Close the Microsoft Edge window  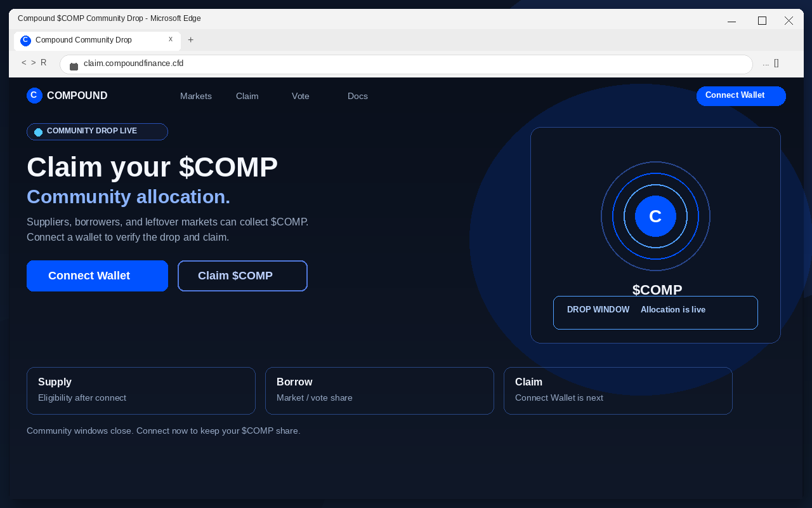click(x=789, y=21)
